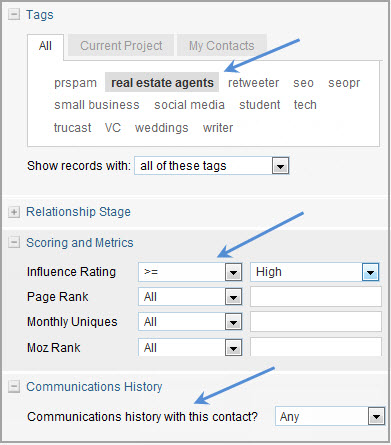Image resolution: width=391 pixels, height=445 pixels.
Task: Expand the Relationship Stage plus icon
Action: [x=14, y=212]
